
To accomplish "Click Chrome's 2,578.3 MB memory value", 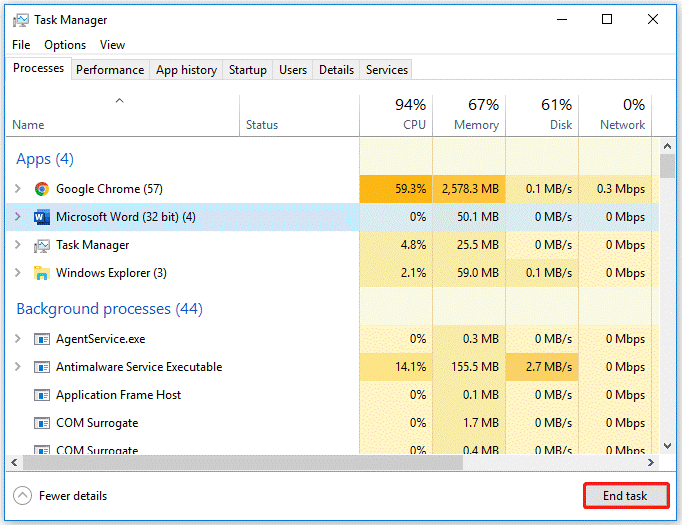I will tap(470, 189).
